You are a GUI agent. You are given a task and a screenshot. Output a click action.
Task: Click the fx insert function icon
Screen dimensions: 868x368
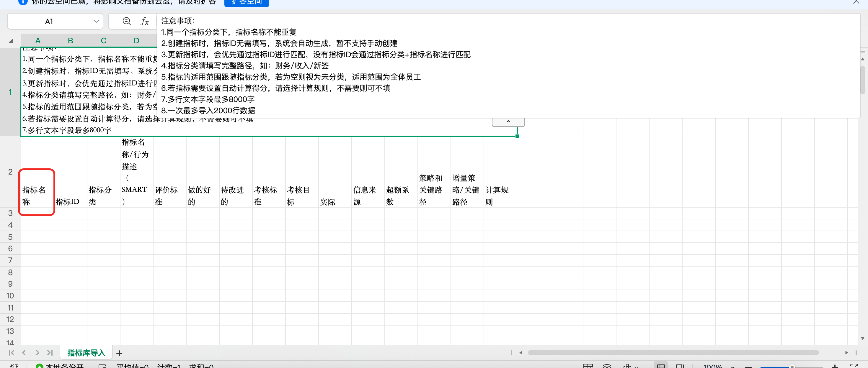tap(145, 22)
